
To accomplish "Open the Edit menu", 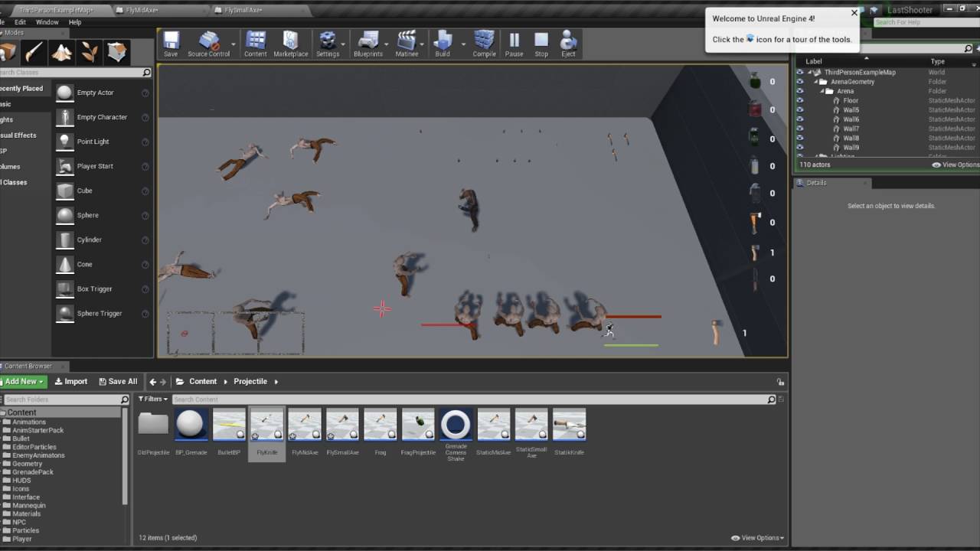I will pyautogui.click(x=21, y=22).
